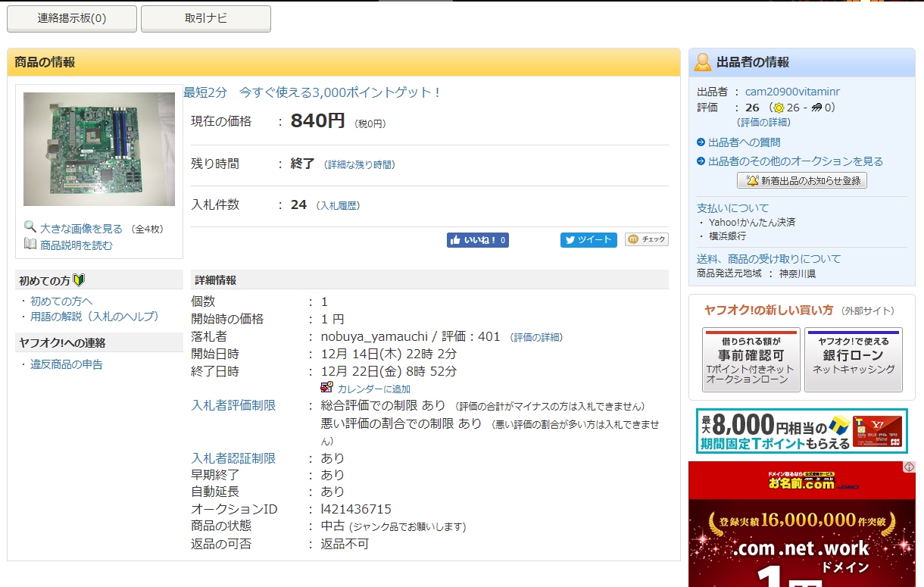This screenshot has width=924, height=587.
Task: Click the storm bad-rating icon
Action: coord(816,108)
